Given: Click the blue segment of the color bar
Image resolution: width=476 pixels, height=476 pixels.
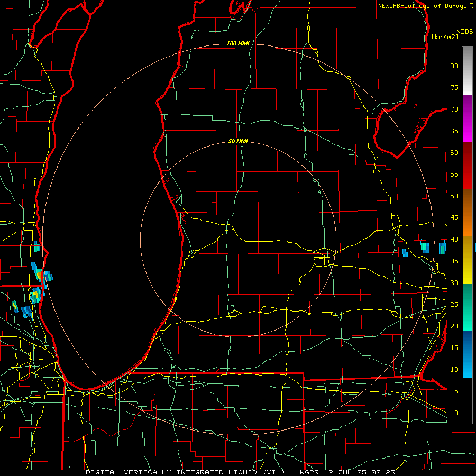Looking at the screenshot, I should pos(467,354).
